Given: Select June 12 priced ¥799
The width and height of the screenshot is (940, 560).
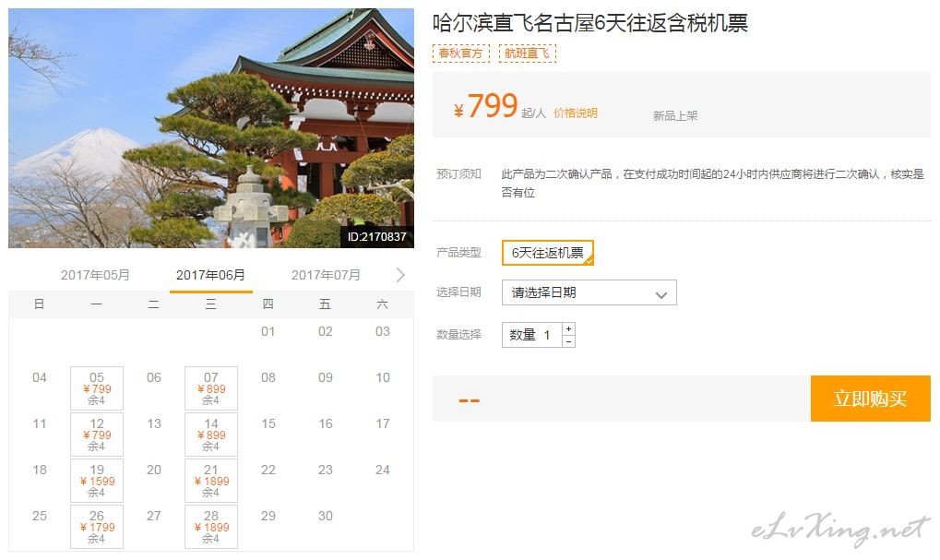Looking at the screenshot, I should (x=97, y=435).
